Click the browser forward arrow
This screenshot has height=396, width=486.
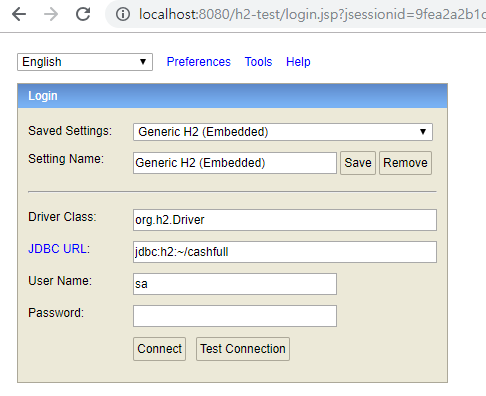click(x=51, y=14)
